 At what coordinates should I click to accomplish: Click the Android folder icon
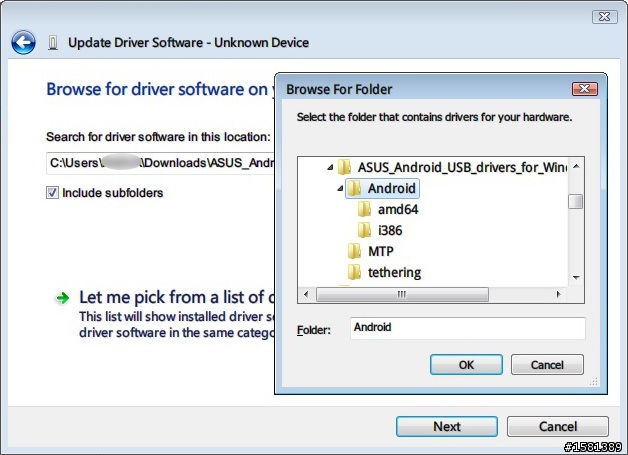click(354, 188)
